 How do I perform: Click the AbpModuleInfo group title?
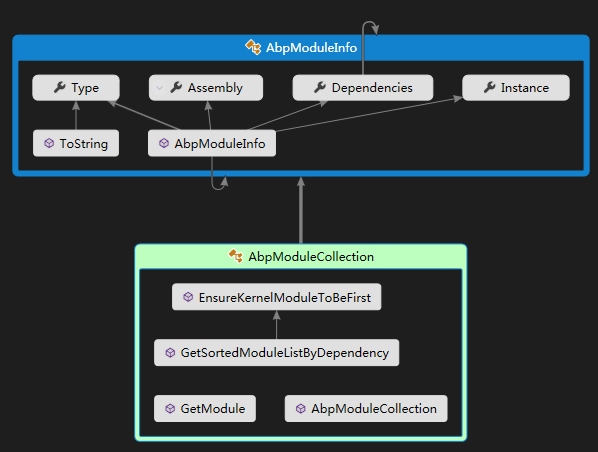point(311,48)
